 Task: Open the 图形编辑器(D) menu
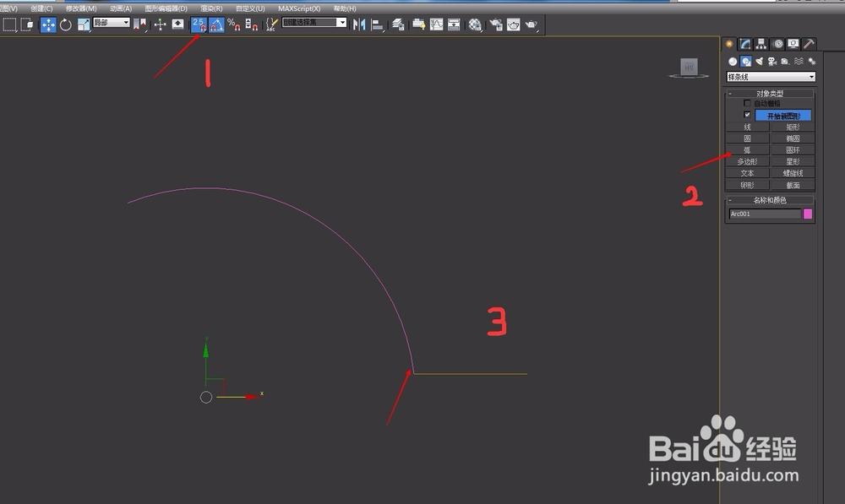(x=166, y=8)
